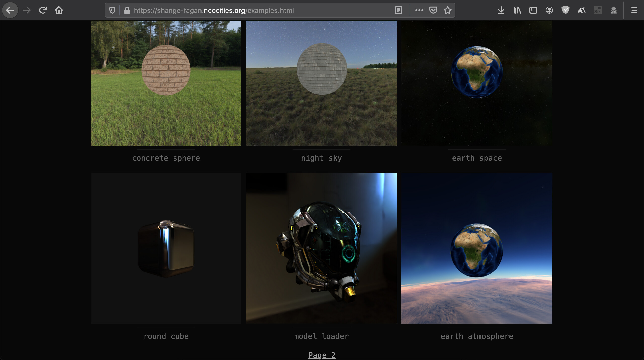This screenshot has height=360, width=644.
Task: Open the shield checkmark extension icon
Action: click(566, 10)
